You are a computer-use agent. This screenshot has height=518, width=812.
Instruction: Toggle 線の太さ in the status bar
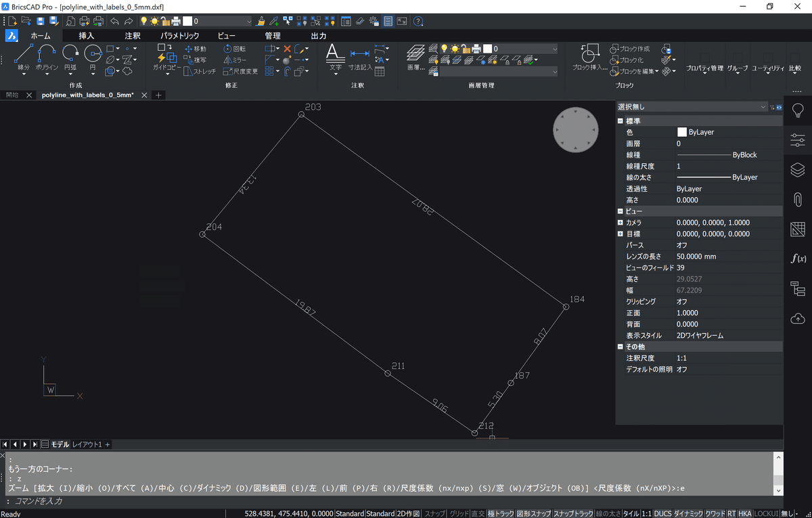(609, 513)
